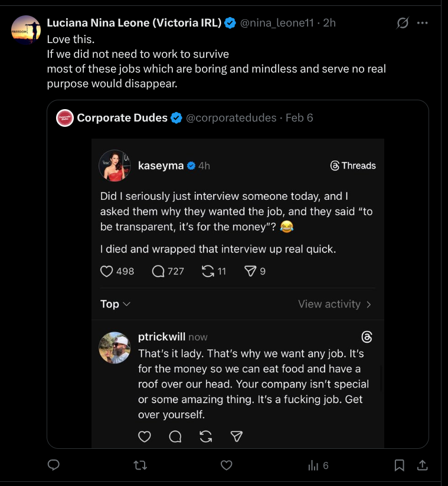This screenshot has height=486, width=448.
Task: Click the Threads logo label in screenshot
Action: click(x=353, y=166)
